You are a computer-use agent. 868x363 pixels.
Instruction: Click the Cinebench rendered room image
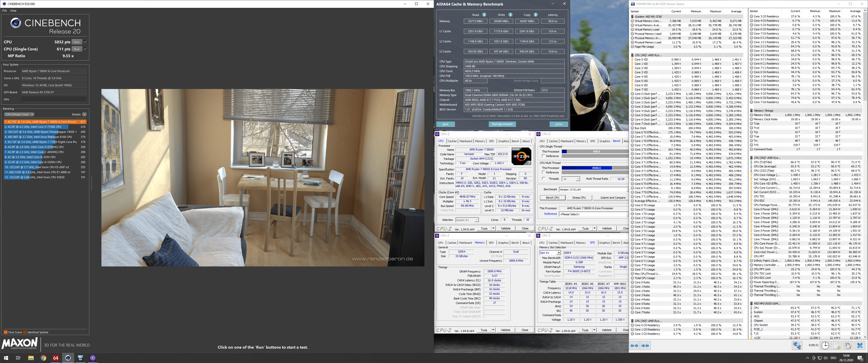(x=263, y=178)
